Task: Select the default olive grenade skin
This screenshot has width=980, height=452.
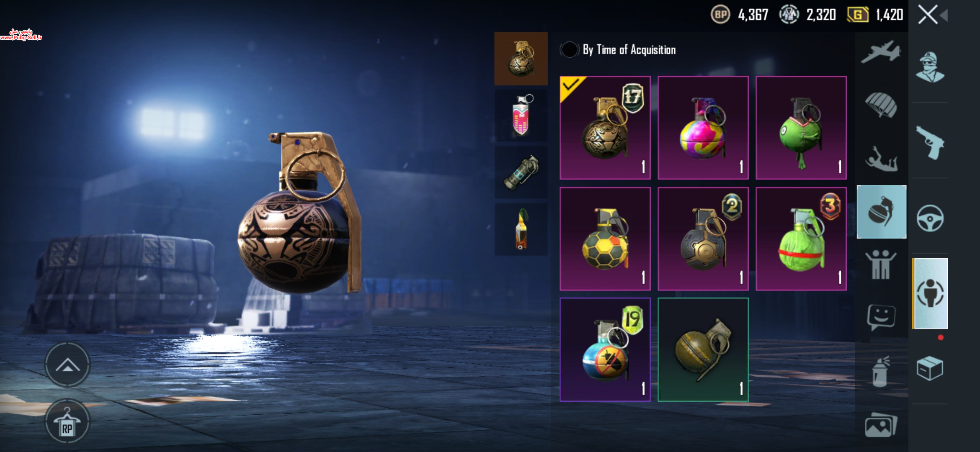Action: pyautogui.click(x=703, y=349)
